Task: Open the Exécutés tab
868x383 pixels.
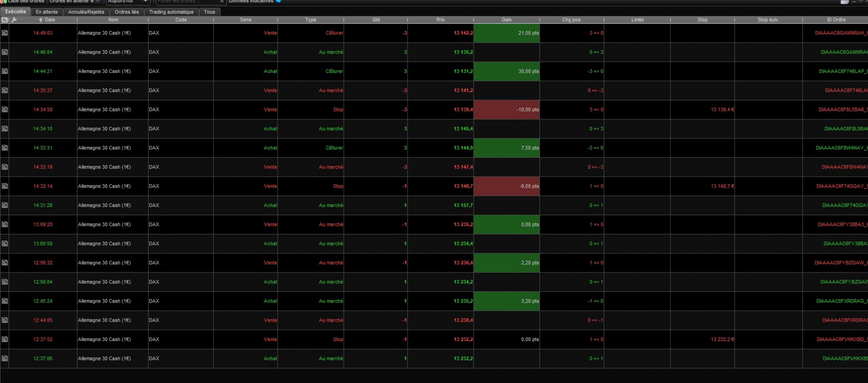Action: (15, 12)
